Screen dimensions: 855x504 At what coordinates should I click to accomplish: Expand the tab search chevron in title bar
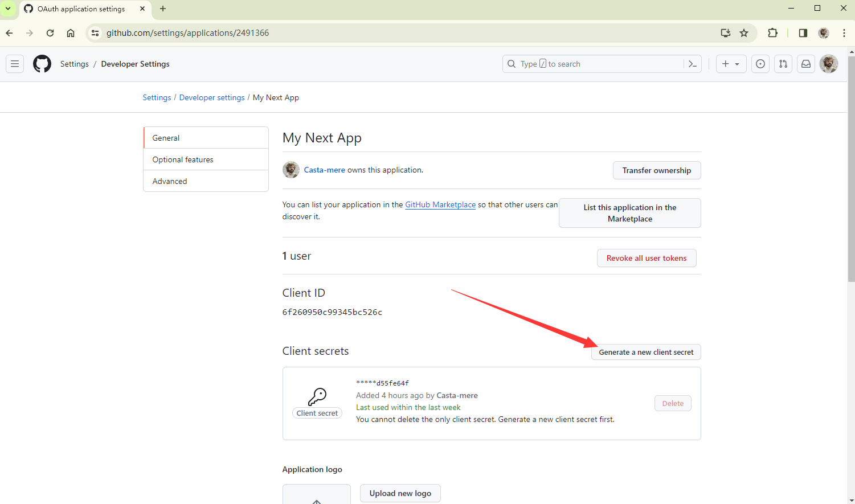(x=8, y=9)
